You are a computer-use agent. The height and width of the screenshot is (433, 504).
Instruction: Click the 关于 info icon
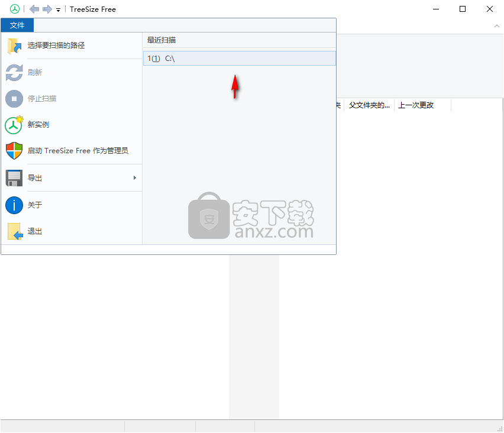coord(14,205)
